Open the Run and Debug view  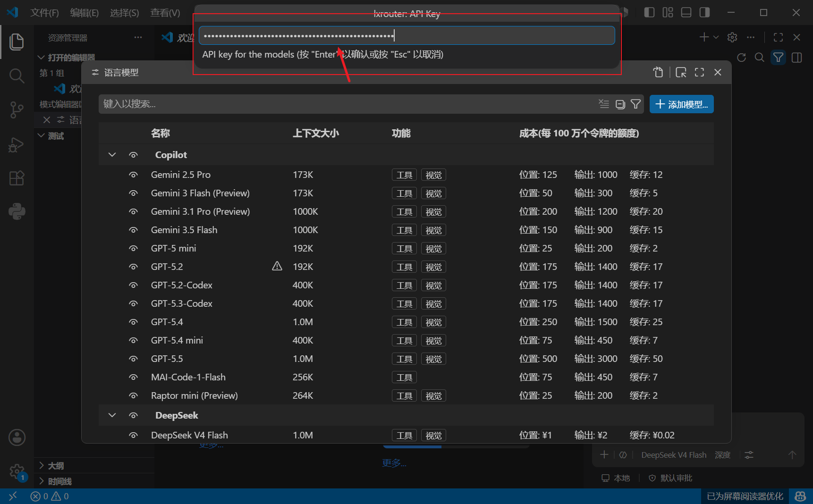(17, 144)
